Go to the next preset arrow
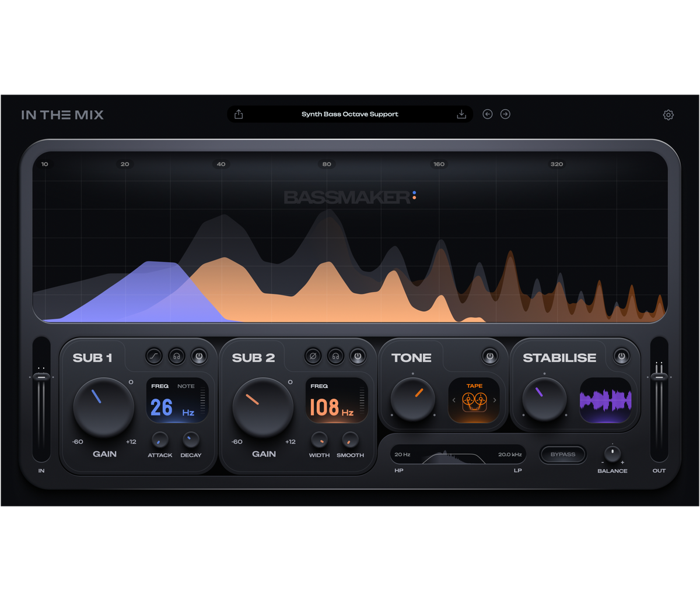700x601 pixels. click(x=505, y=114)
